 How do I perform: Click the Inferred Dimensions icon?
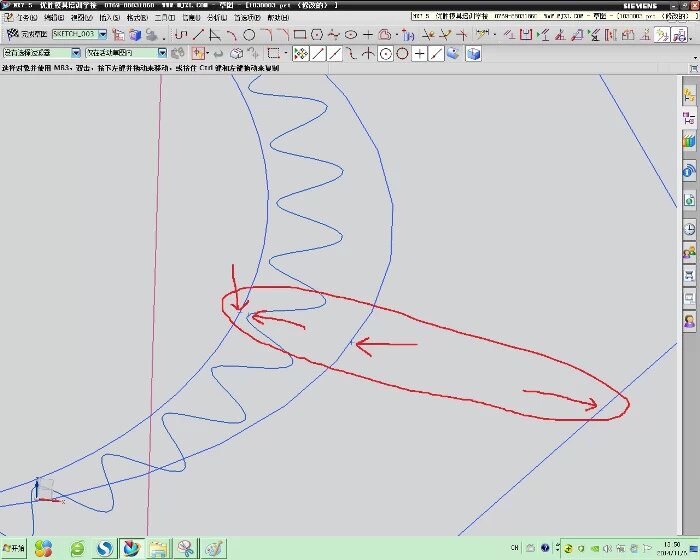tap(482, 35)
